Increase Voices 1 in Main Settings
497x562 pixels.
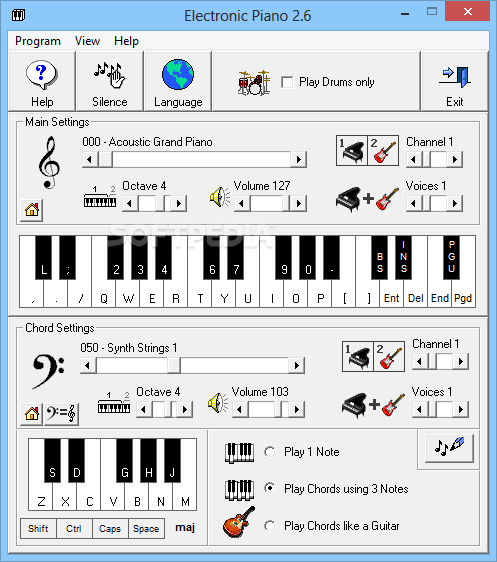point(455,204)
